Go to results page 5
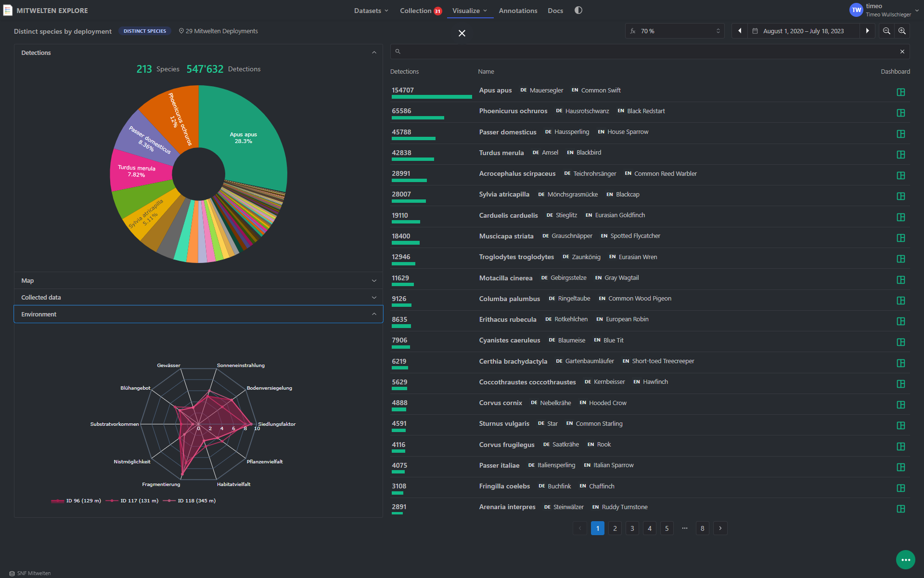 pyautogui.click(x=667, y=528)
